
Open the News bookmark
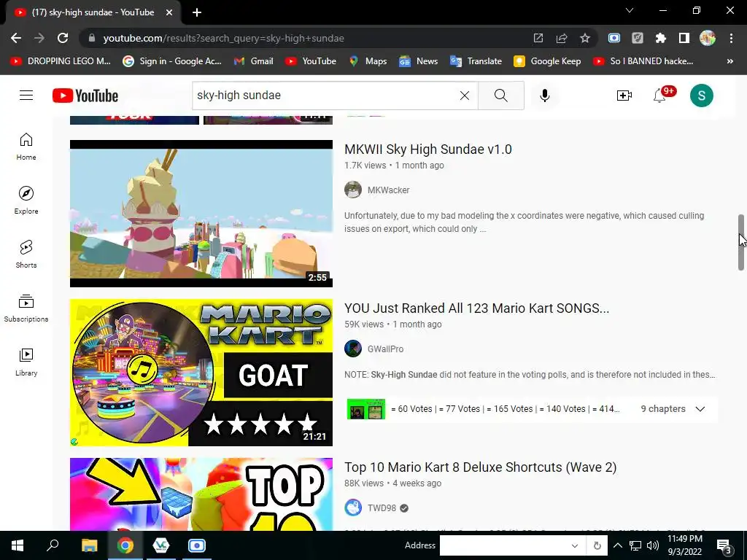[418, 61]
